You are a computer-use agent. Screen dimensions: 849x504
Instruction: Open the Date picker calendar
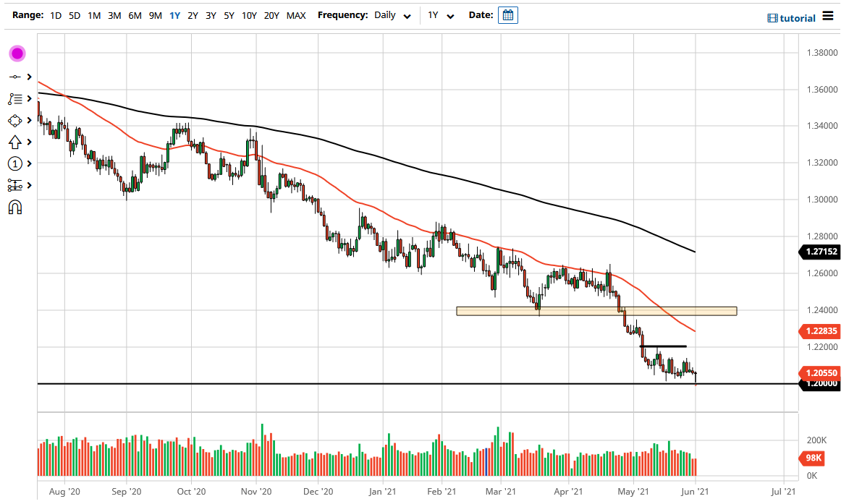click(x=507, y=14)
